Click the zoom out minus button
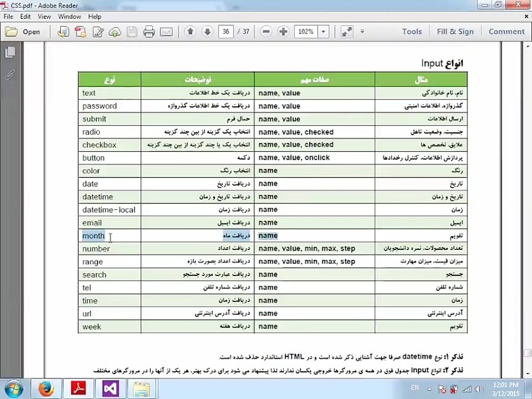 point(267,31)
